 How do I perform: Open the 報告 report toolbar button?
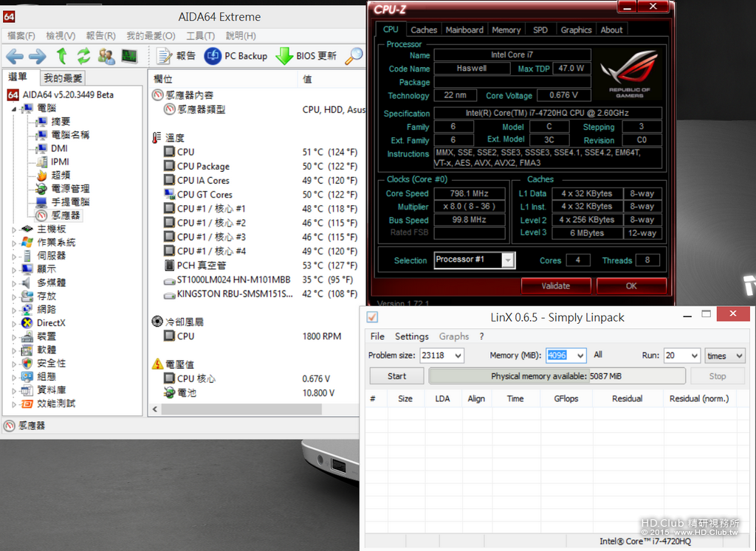[176, 56]
